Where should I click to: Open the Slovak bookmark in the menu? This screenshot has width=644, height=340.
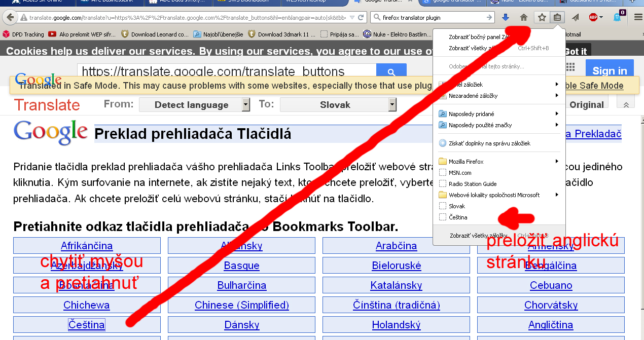(499, 206)
